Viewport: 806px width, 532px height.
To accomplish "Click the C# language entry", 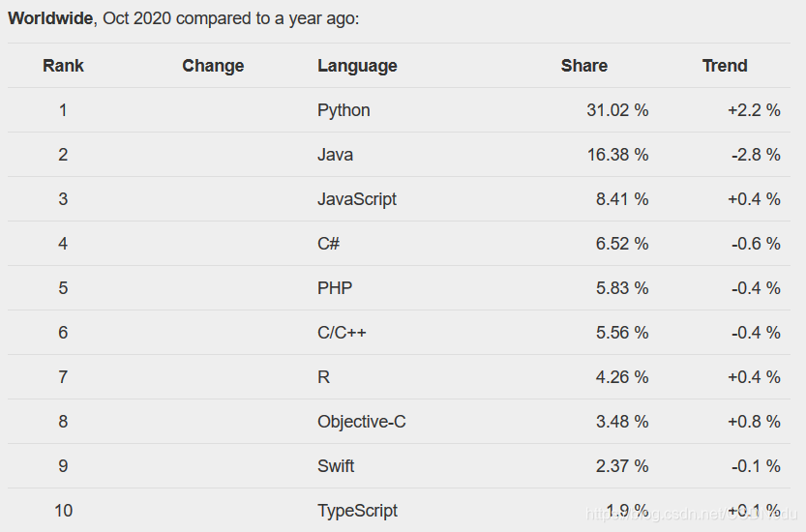I will click(328, 244).
